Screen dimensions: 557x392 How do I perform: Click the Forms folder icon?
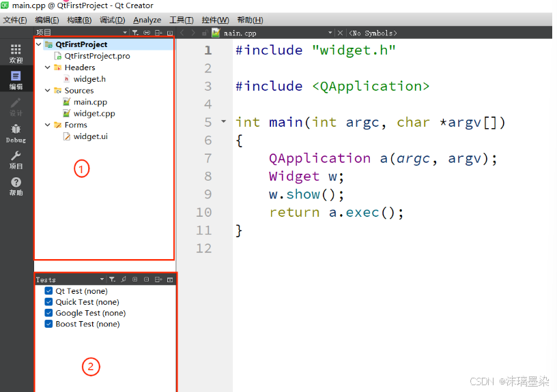(x=57, y=125)
